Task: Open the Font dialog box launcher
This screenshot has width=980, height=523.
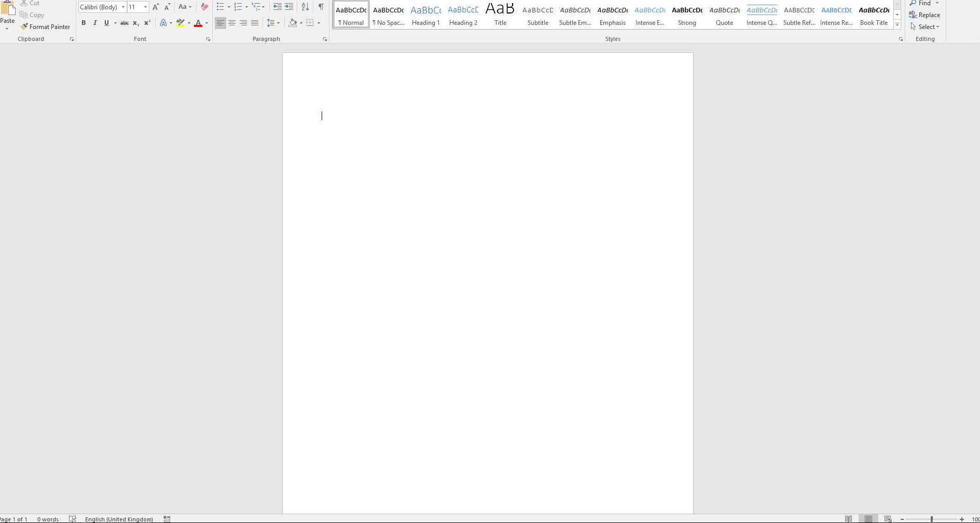Action: [208, 39]
